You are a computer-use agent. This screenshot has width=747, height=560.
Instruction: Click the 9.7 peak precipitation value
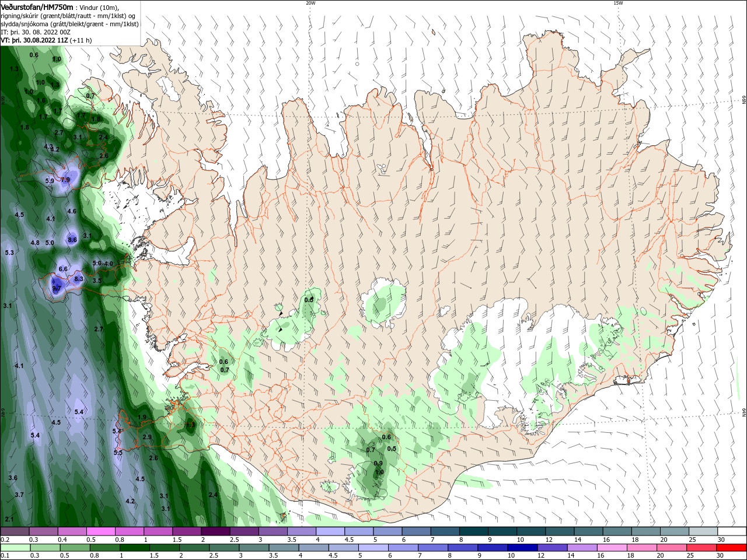(57, 288)
